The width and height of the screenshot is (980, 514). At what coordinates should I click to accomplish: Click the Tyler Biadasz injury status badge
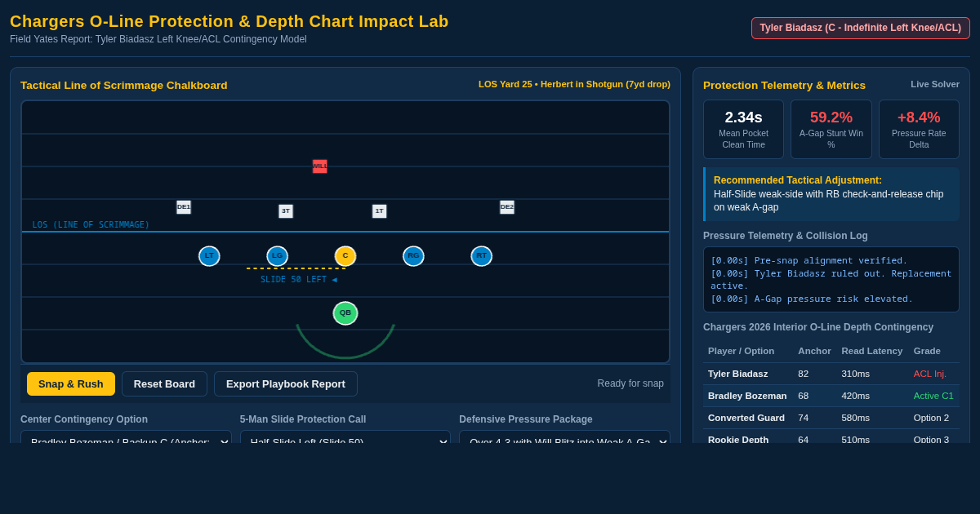pos(861,28)
